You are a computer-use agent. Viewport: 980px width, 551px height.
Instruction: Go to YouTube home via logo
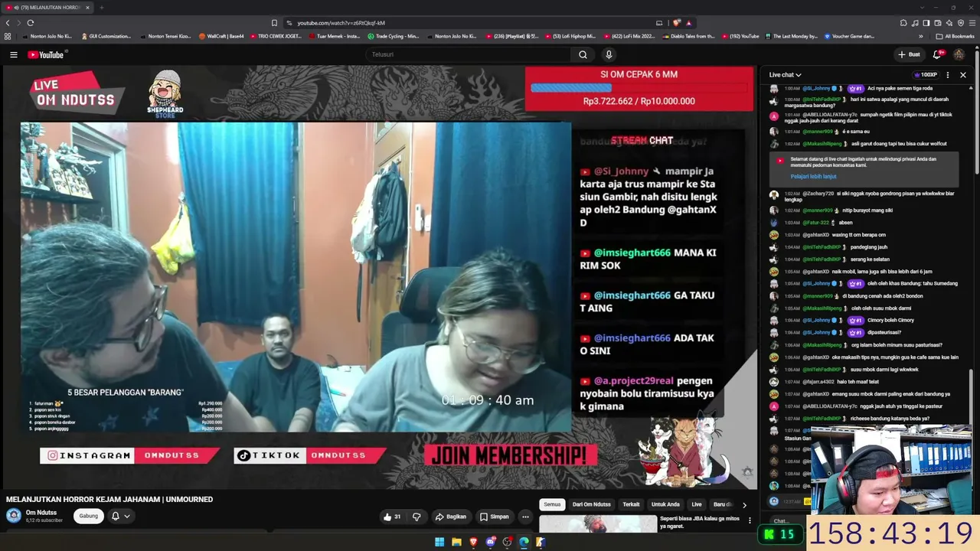(47, 54)
